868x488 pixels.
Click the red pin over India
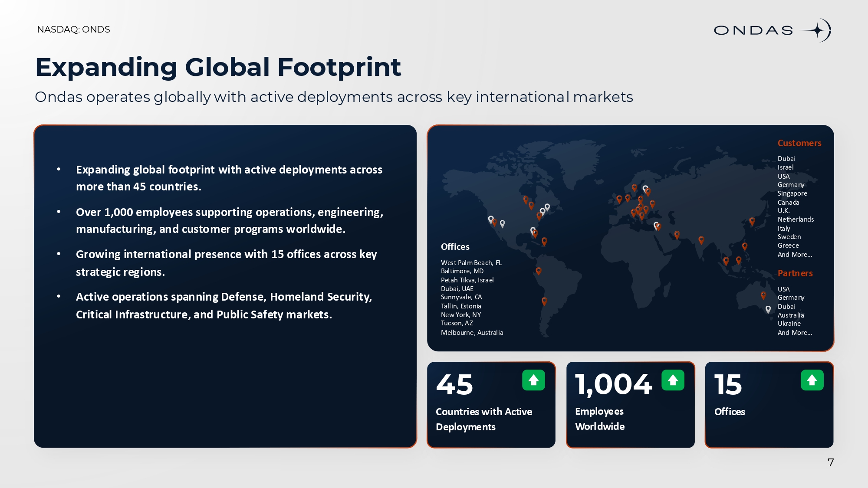pyautogui.click(x=701, y=240)
